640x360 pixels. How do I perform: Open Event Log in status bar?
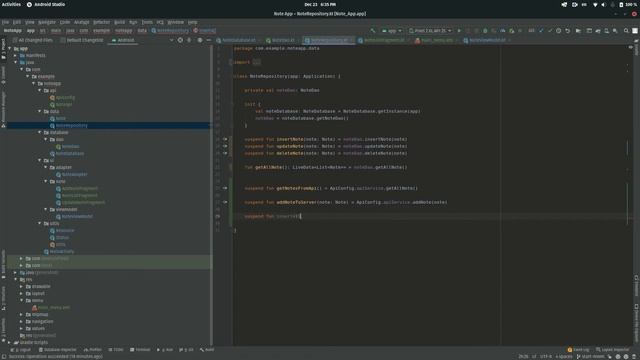coord(578,350)
